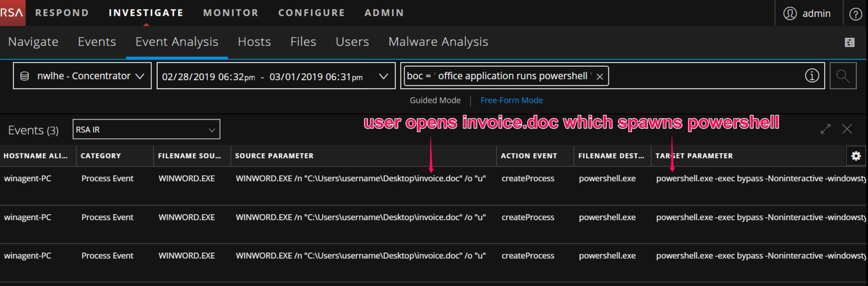Select the first winagent-PC event row
Viewport: 868px width, 286px height.
28,178
